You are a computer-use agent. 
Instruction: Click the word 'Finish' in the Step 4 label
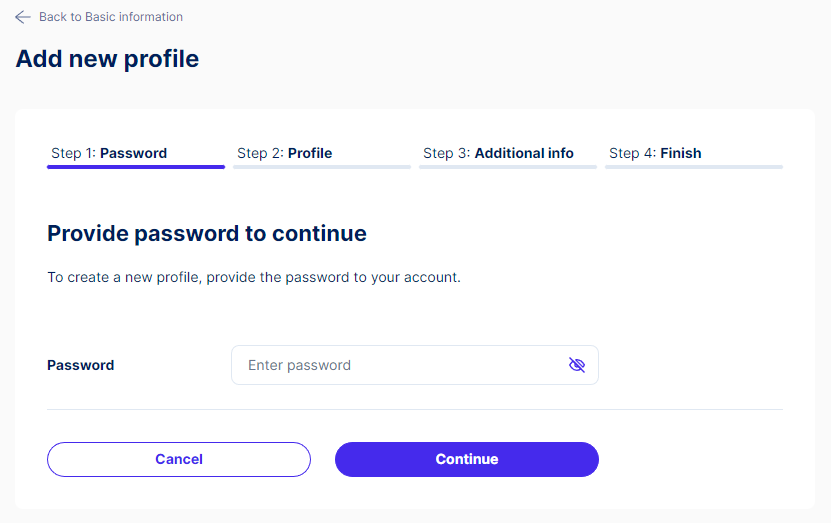tap(681, 153)
